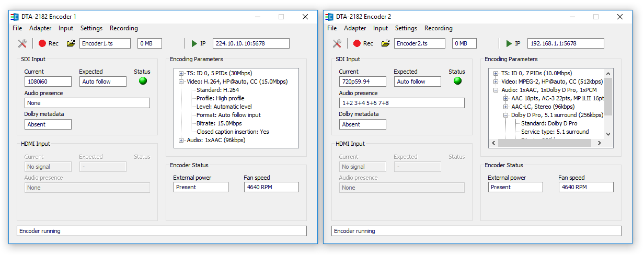The width and height of the screenshot is (644, 256).
Task: Click horizontal scrollbar in Encoder 2 parameters tree
Action: (545, 143)
